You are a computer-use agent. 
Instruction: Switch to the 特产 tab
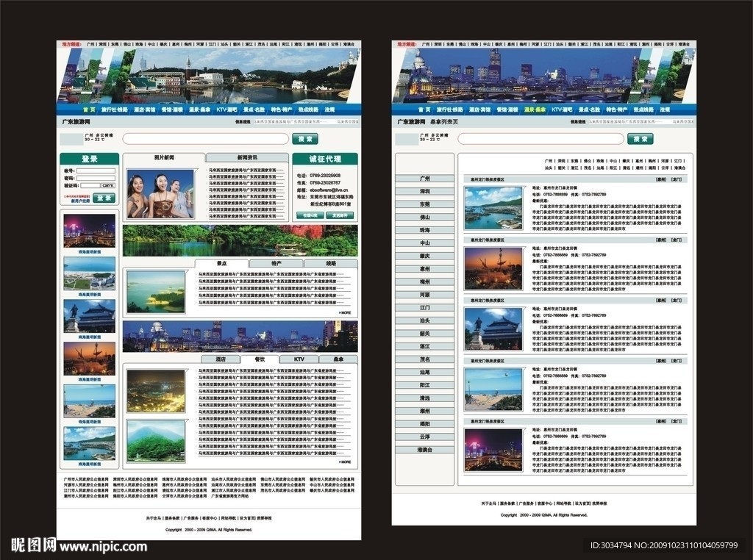tap(276, 263)
